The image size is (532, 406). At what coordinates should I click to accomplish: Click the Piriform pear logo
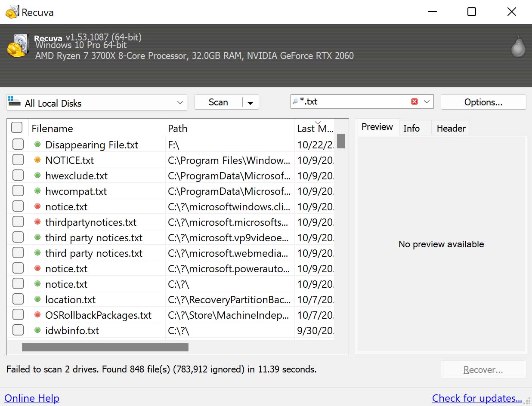518,46
